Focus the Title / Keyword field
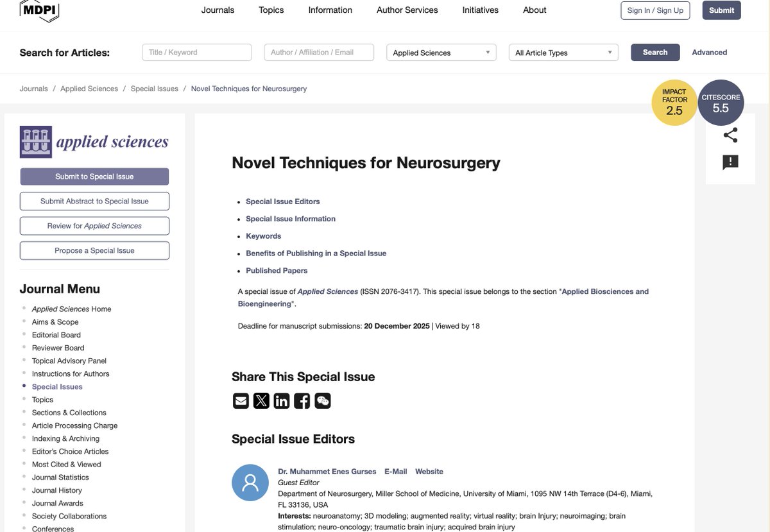The height and width of the screenshot is (532, 770). (197, 53)
